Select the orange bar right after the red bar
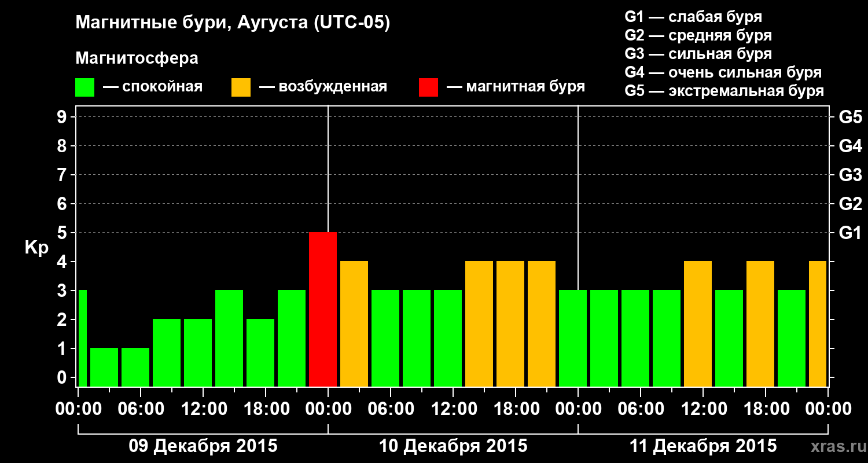The height and width of the screenshot is (463, 868). [354, 324]
